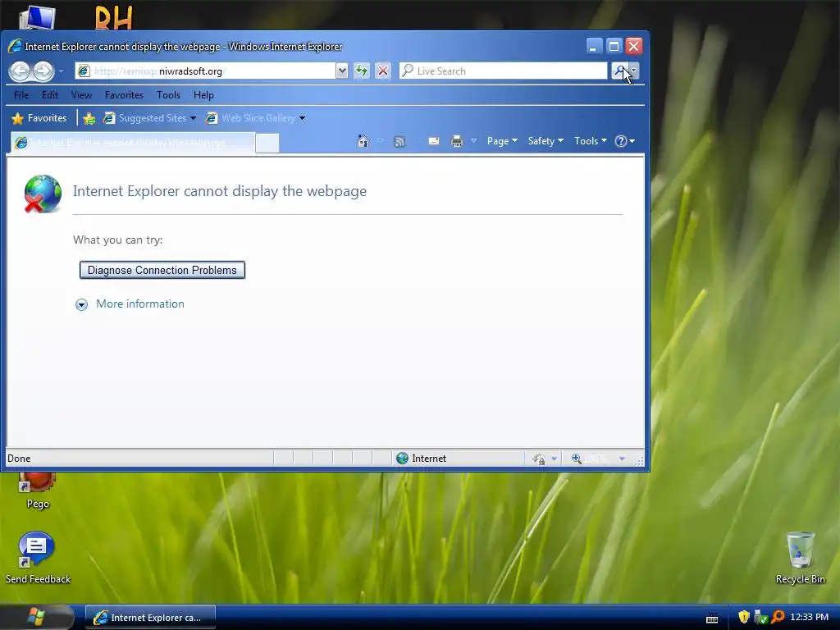This screenshot has width=840, height=630.
Task: Open recent pages dropdown beside Forward button
Action: pyautogui.click(x=61, y=71)
